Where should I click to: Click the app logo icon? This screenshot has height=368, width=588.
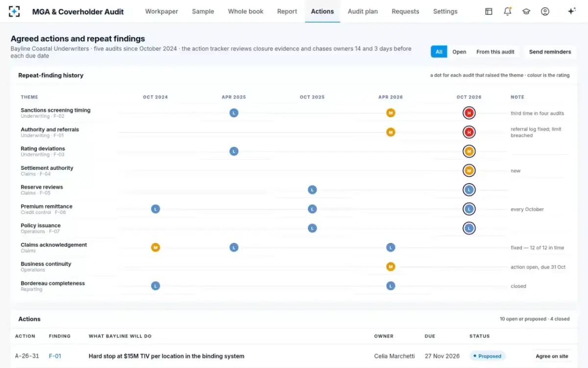coord(14,11)
